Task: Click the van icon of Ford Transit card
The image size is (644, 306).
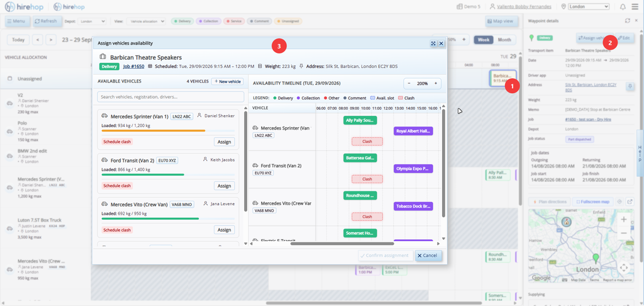Action: coord(104,160)
